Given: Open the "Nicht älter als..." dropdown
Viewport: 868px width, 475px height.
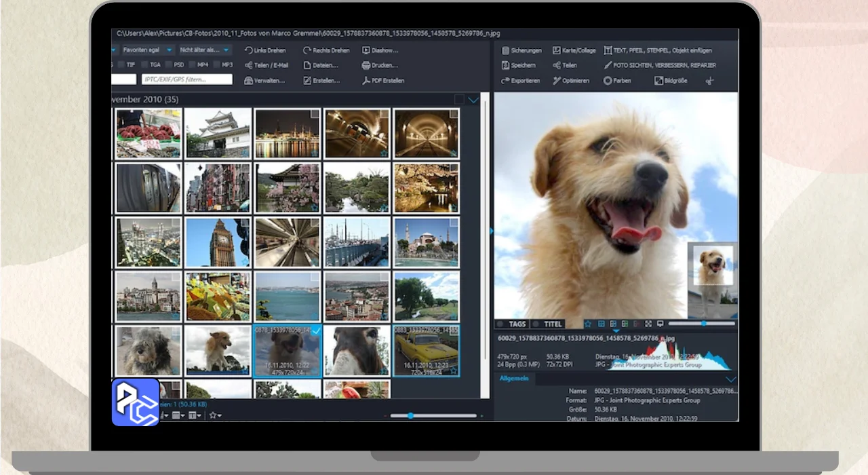Looking at the screenshot, I should tap(204, 50).
